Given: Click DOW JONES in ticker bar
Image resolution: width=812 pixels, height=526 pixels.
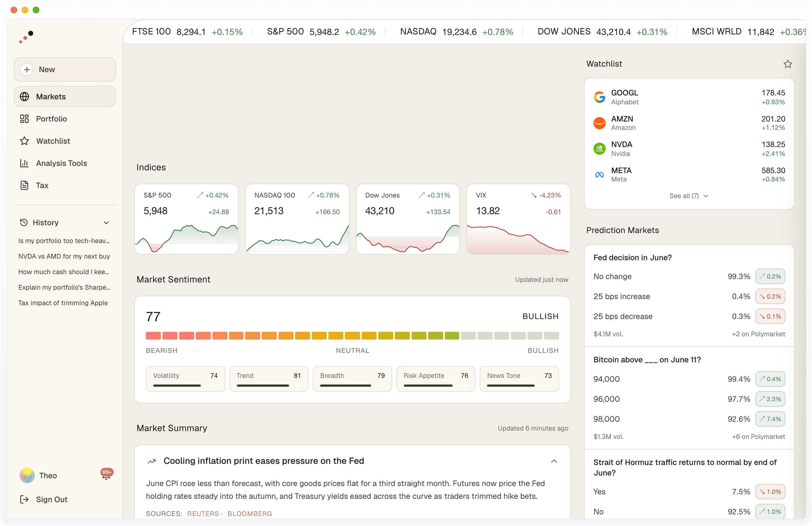Looking at the screenshot, I should pos(602,32).
